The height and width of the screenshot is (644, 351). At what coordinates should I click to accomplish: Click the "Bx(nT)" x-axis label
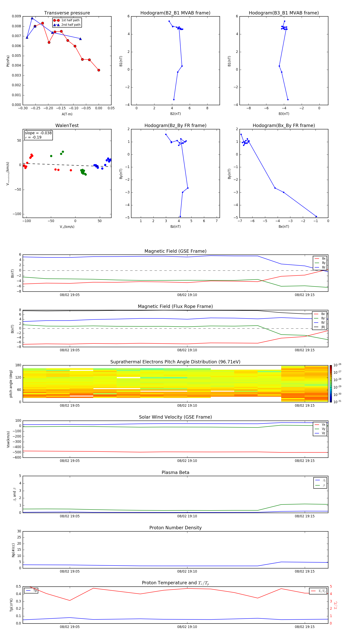[x=284, y=227]
